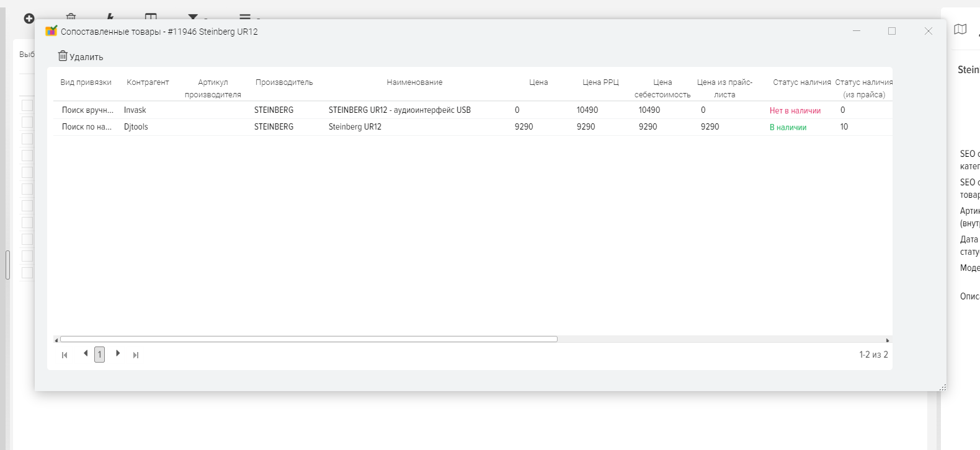Sort by the Контрагент column header
This screenshot has width=980, height=450.
[148, 82]
